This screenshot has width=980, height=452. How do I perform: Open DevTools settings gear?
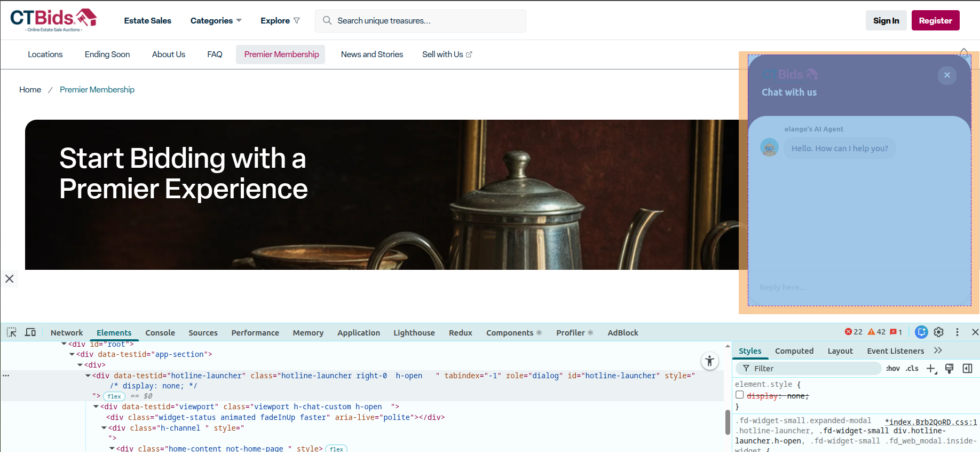(x=939, y=332)
